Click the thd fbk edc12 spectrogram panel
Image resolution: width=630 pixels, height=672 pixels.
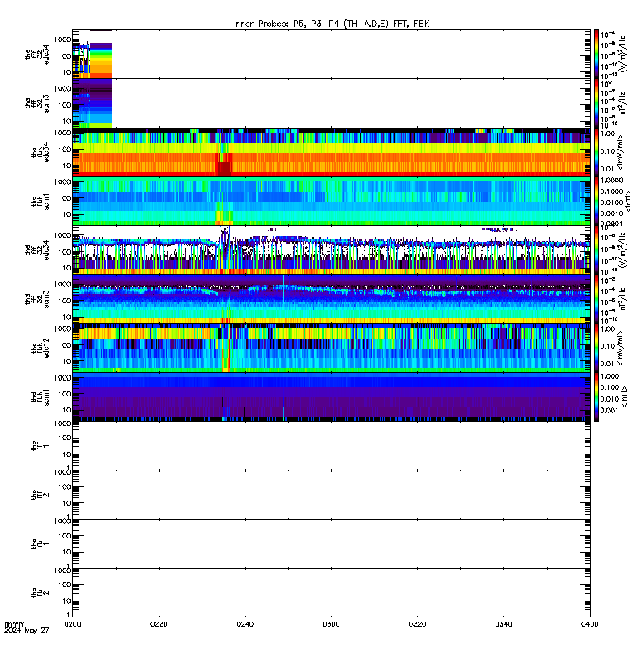(x=331, y=348)
